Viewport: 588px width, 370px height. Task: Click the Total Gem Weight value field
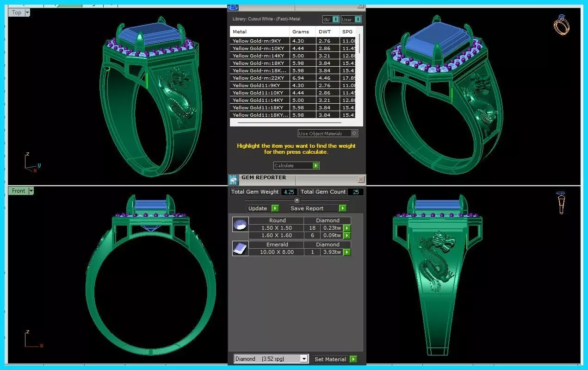point(289,192)
